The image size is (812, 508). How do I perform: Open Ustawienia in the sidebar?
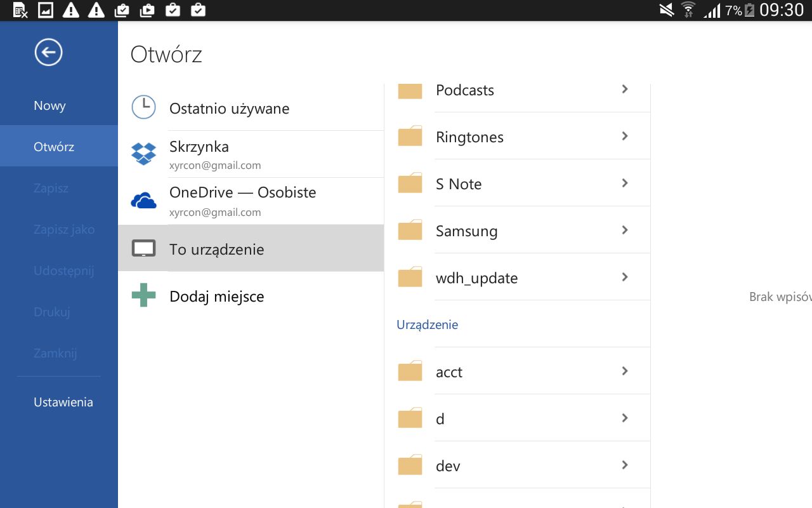63,402
